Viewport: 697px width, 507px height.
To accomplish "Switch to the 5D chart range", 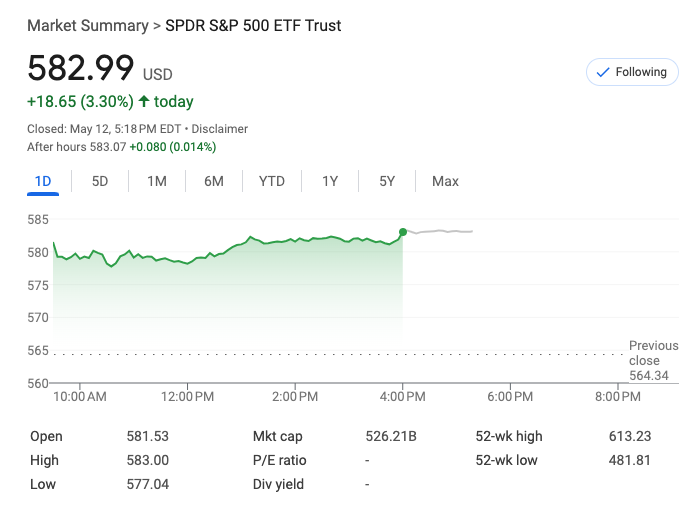I will (x=100, y=181).
